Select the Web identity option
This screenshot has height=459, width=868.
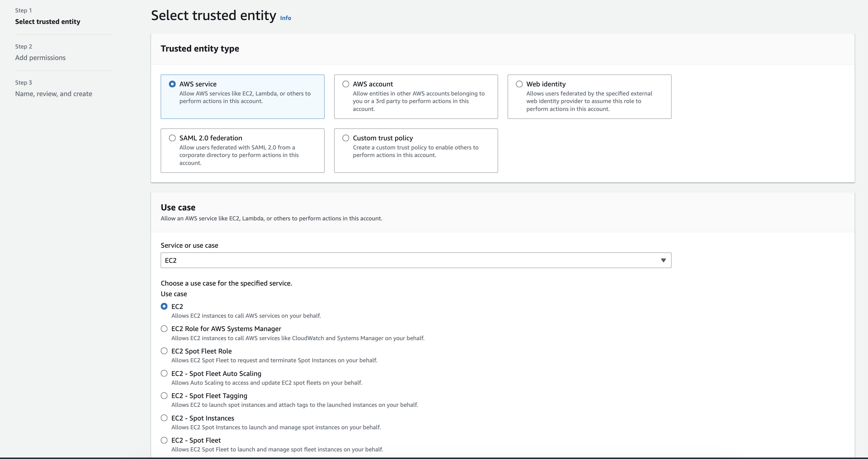pos(519,84)
